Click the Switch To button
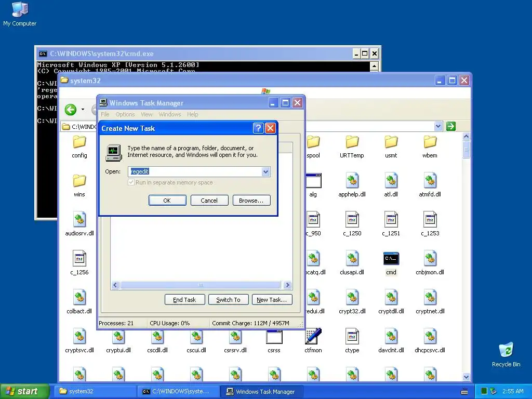This screenshot has width=532, height=399. click(229, 300)
